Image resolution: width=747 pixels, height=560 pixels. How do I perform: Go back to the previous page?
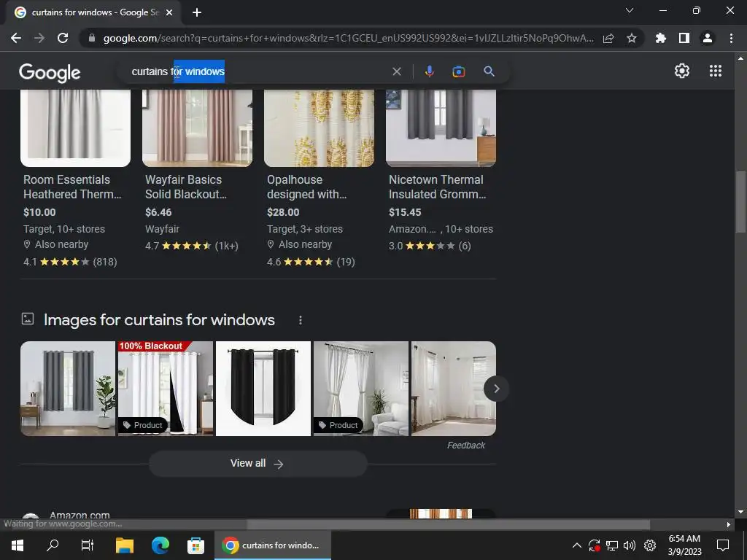point(16,38)
